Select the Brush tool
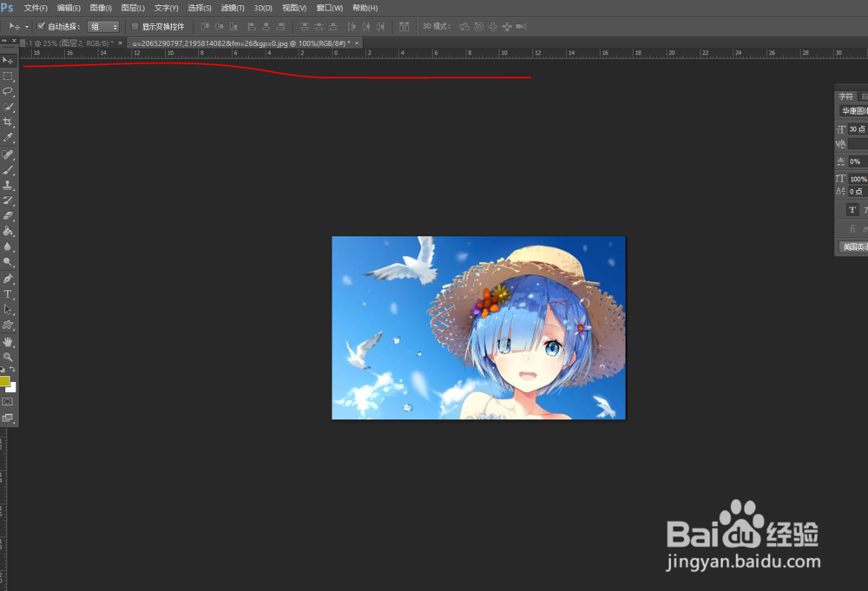The image size is (868, 591). point(8,170)
